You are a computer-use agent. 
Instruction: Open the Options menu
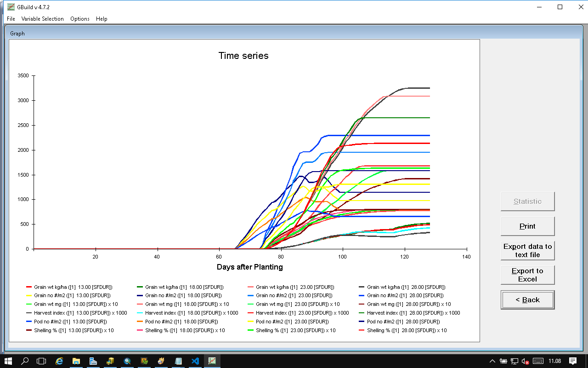(x=80, y=19)
